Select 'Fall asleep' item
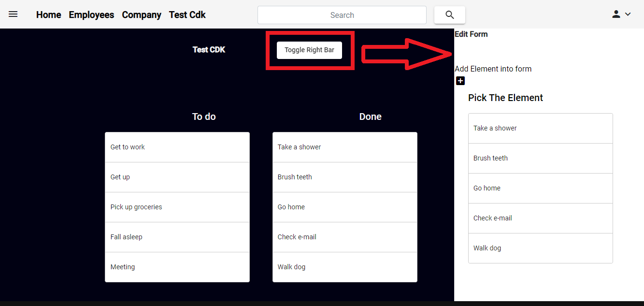Viewport: 644px width, 306px height. [x=177, y=237]
